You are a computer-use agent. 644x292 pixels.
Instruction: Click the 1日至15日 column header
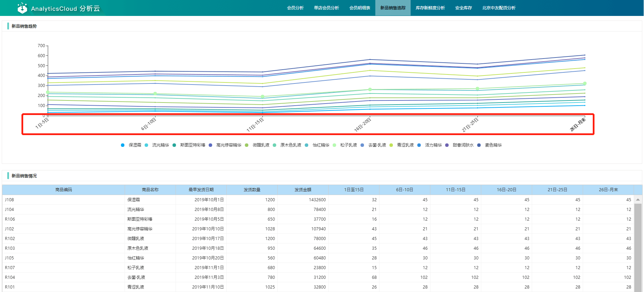coord(354,190)
